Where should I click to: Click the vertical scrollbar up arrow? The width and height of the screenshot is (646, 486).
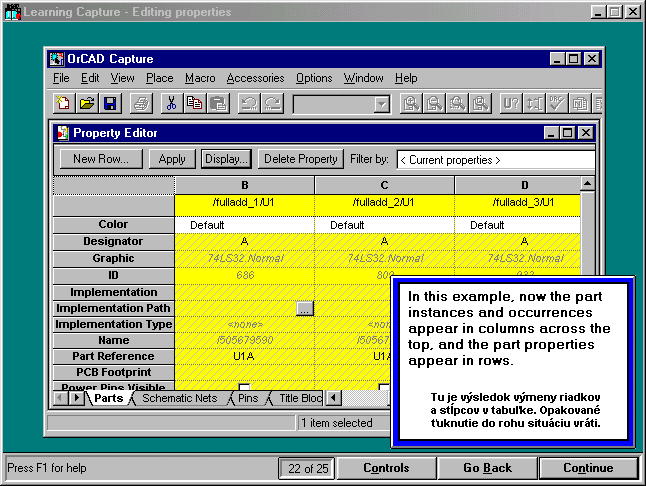click(x=587, y=184)
